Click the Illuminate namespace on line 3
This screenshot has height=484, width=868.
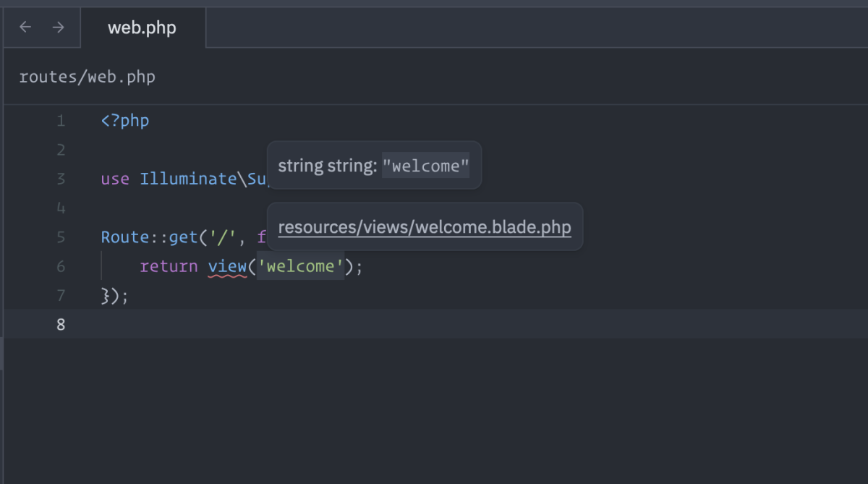coord(188,179)
